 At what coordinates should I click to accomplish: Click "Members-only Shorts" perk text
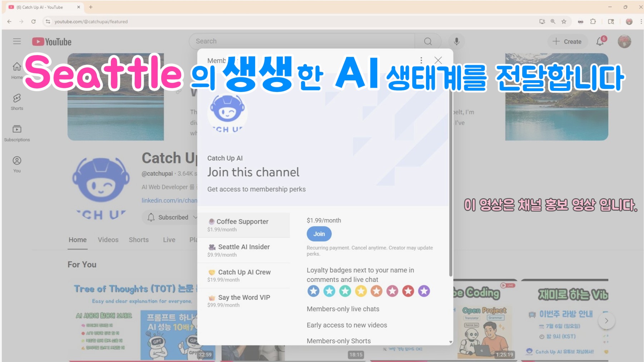tap(338, 341)
